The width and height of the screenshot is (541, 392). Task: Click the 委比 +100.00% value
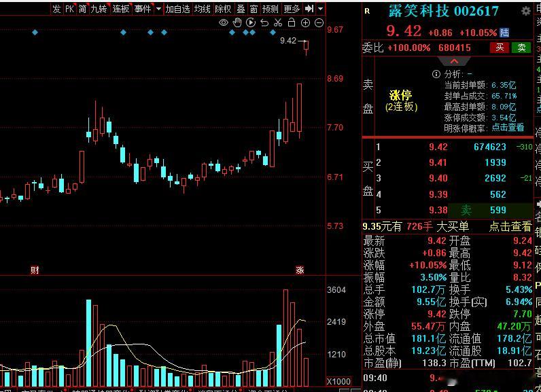[x=409, y=48]
